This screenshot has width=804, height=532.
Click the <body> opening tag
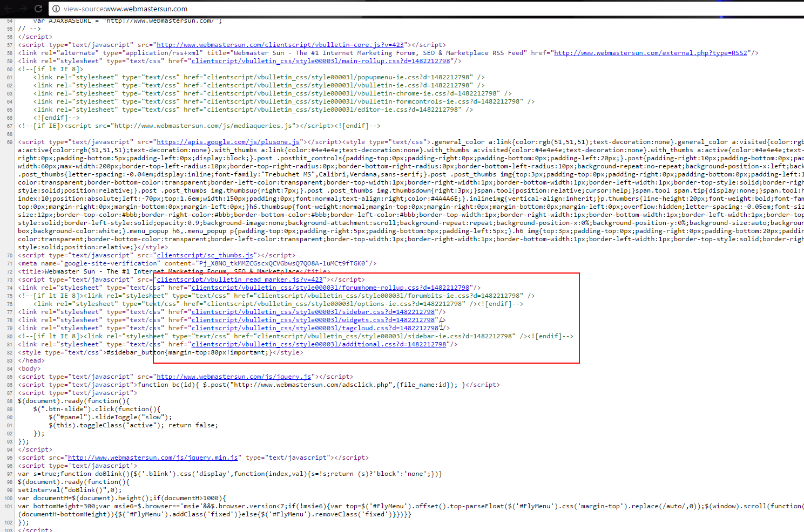30,369
